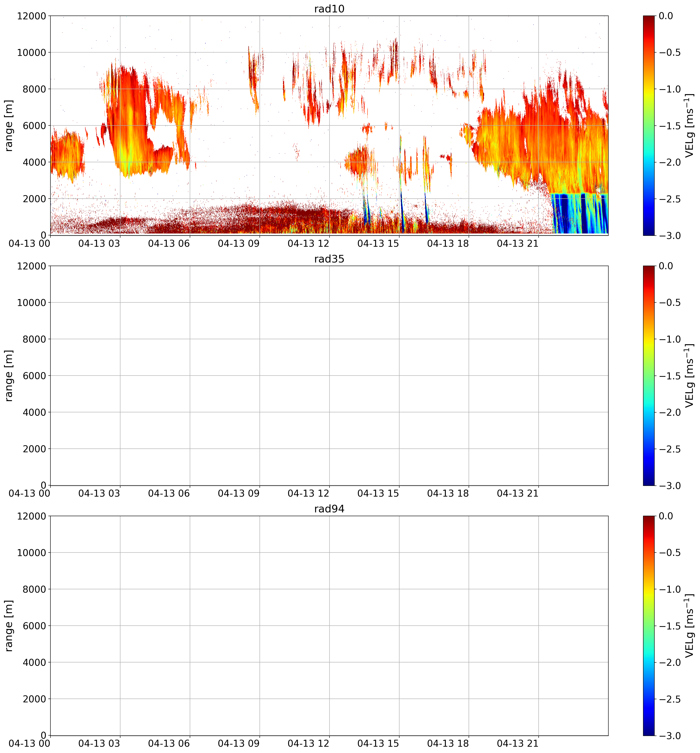Click the rad35 plot title
Image resolution: width=700 pixels, height=753 pixels.
329,259
